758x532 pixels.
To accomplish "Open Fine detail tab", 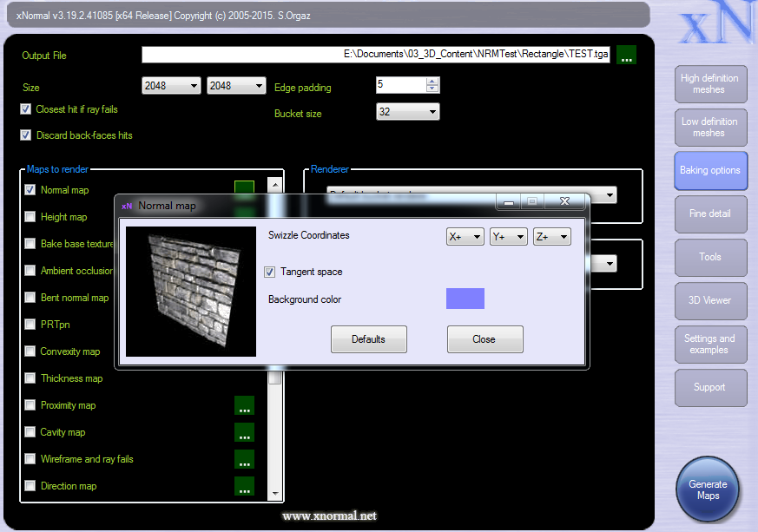I will point(710,214).
